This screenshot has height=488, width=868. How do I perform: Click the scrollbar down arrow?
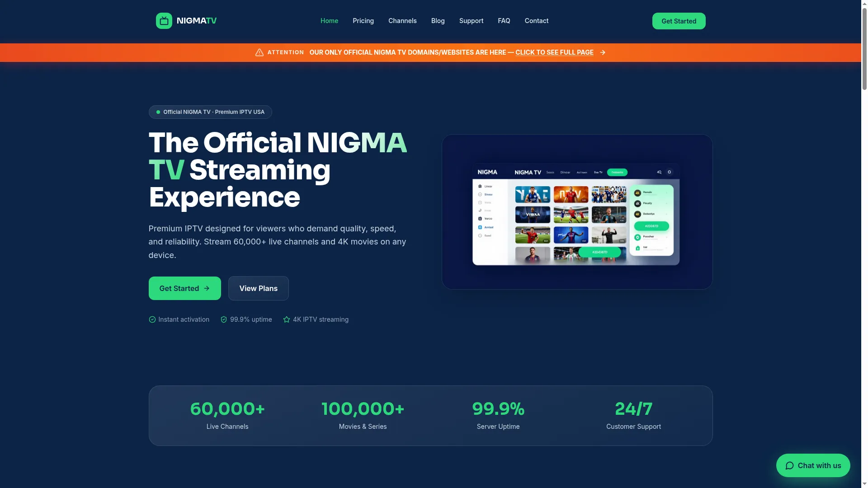[864, 484]
